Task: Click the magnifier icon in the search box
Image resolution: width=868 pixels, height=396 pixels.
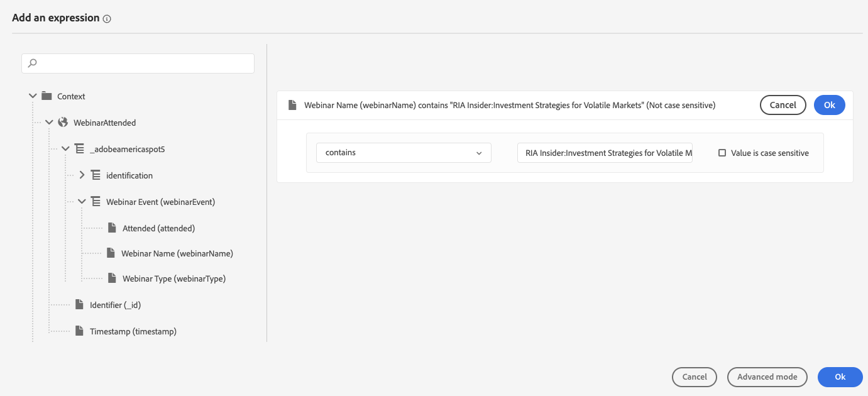Action: pyautogui.click(x=33, y=63)
